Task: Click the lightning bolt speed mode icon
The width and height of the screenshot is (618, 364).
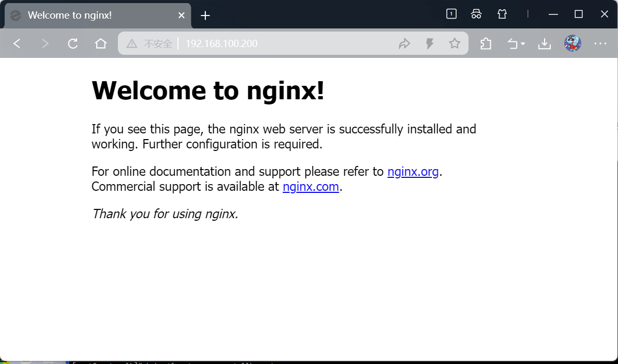Action: [430, 43]
